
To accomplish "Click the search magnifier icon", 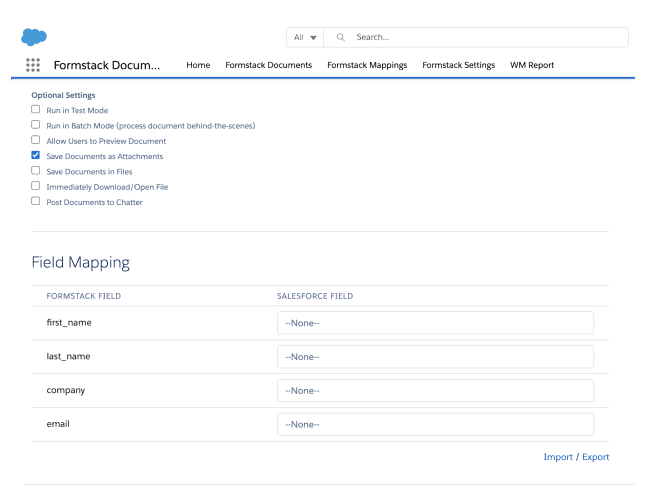I will (x=341, y=37).
